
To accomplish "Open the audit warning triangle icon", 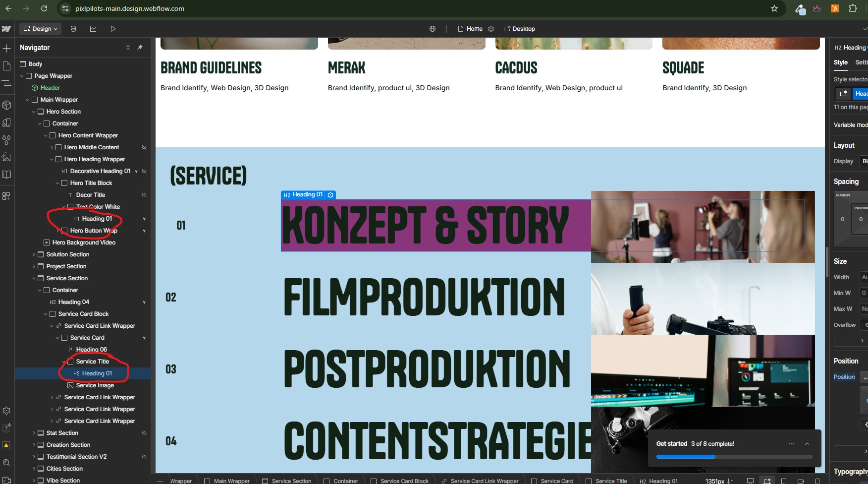I will tap(6, 445).
